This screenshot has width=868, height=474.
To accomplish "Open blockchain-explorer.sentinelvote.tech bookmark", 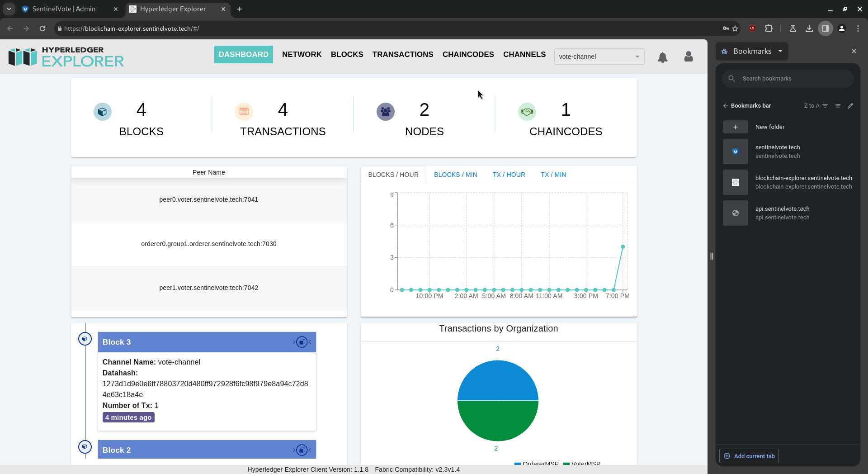I will pos(788,182).
